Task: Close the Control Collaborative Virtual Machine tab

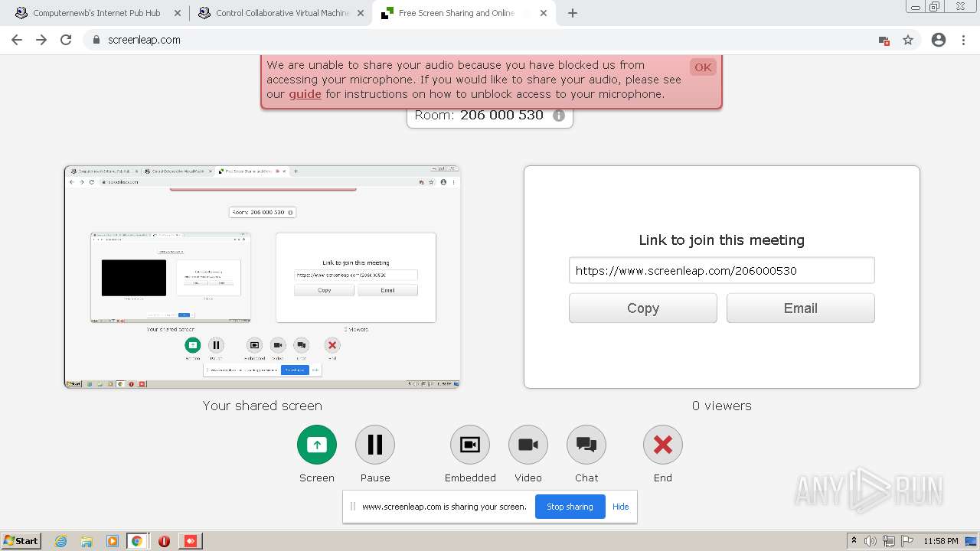Action: coord(361,13)
